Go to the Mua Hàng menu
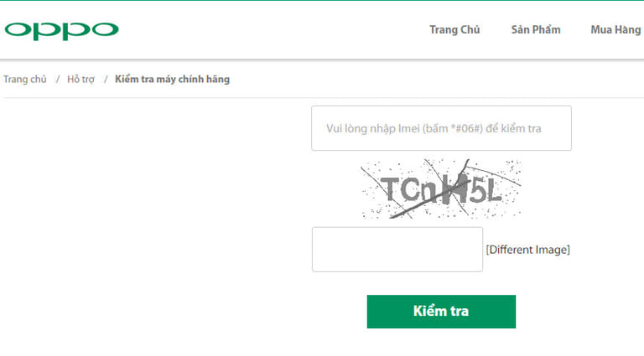This screenshot has width=644, height=356. pos(615,30)
